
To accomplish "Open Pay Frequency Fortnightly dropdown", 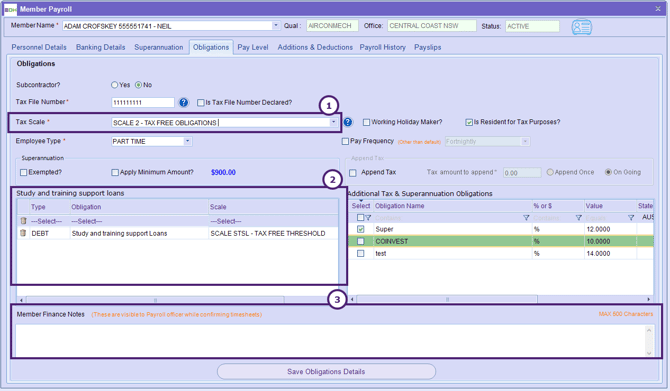I will 525,141.
